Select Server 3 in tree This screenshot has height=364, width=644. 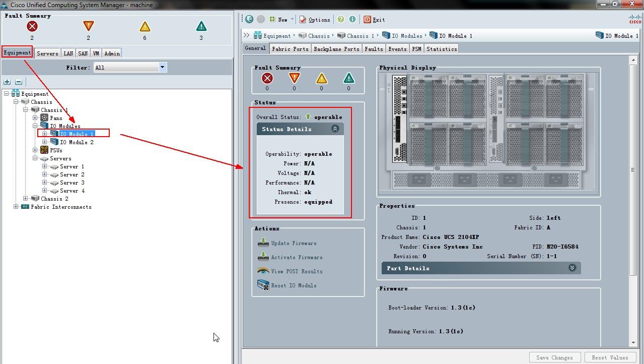click(72, 183)
